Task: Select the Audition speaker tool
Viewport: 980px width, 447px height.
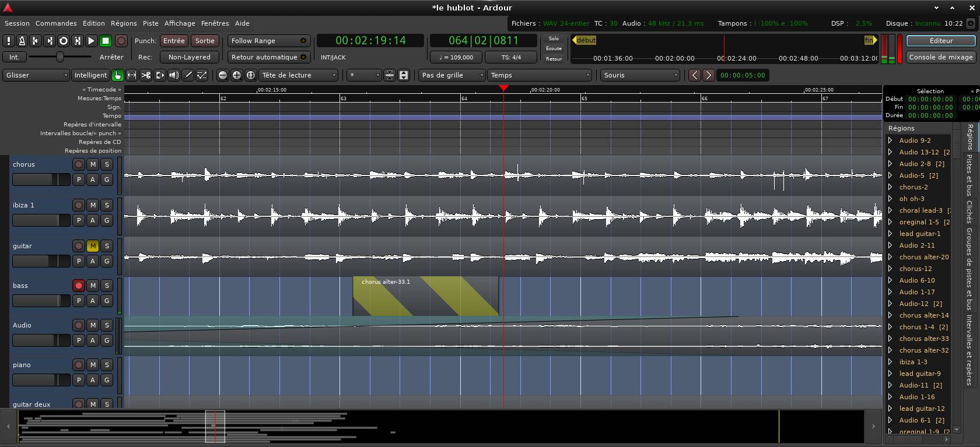Action: (x=174, y=75)
